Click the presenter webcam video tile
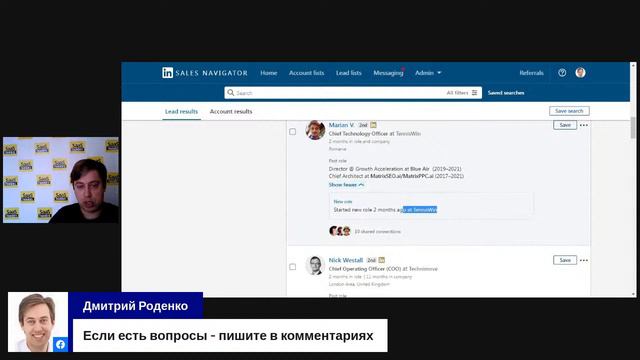 [x=61, y=180]
